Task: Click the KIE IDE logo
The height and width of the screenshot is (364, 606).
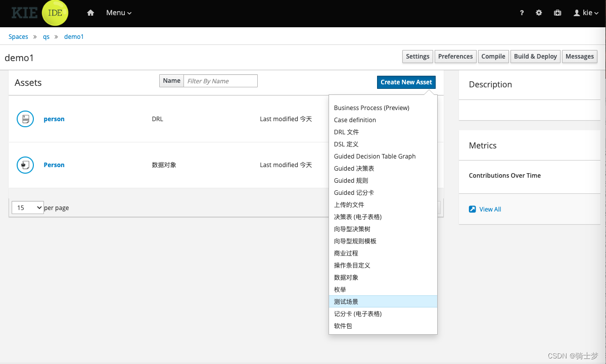Action: click(40, 13)
